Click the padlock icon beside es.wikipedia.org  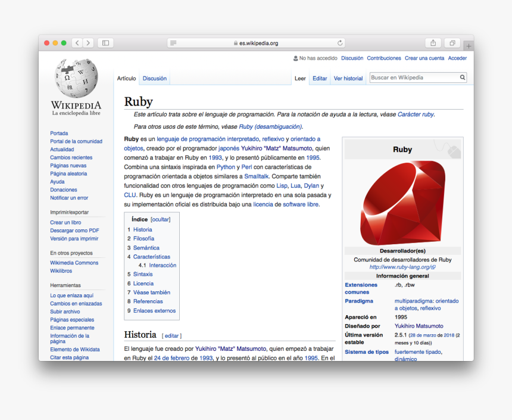(236, 42)
